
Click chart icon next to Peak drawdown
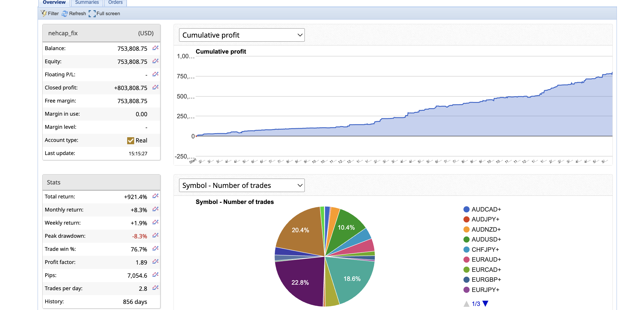[155, 235]
